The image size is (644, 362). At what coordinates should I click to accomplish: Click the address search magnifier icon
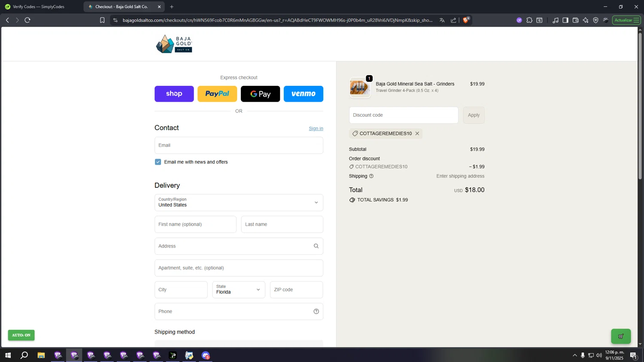(316, 246)
